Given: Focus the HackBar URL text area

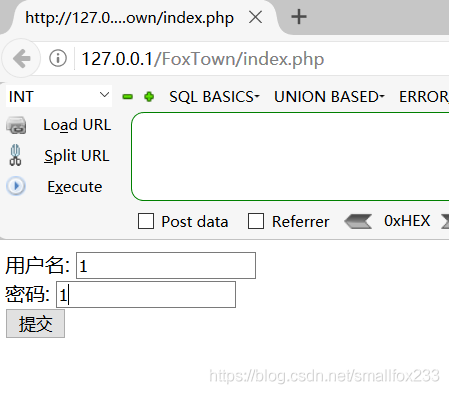Looking at the screenshot, I should pos(290,157).
